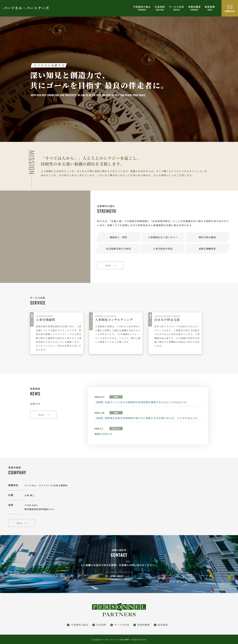Click the ビジネスに貢献する label in the hero
The width and height of the screenshot is (238, 644).
click(49, 65)
